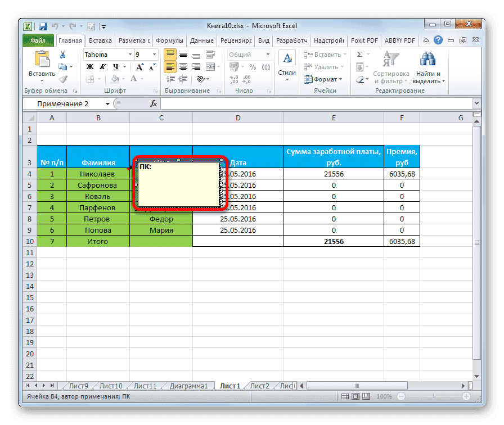The height and width of the screenshot is (425, 504).
Task: Toggle wrap text alignment option
Action: (x=210, y=54)
